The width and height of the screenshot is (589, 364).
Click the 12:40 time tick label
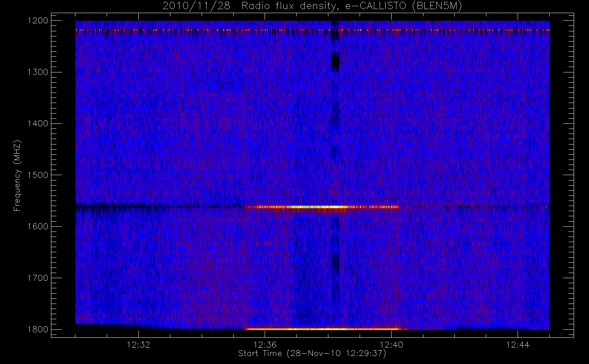click(x=391, y=345)
